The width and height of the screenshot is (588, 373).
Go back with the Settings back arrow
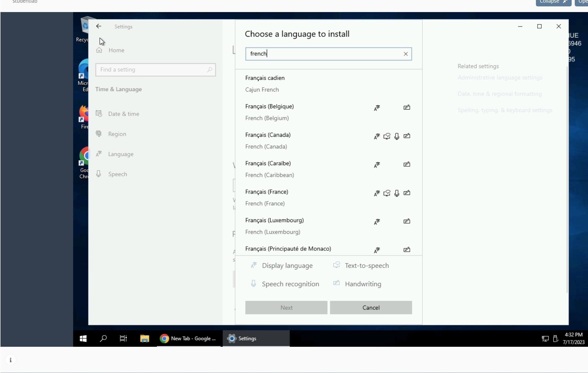pos(99,26)
